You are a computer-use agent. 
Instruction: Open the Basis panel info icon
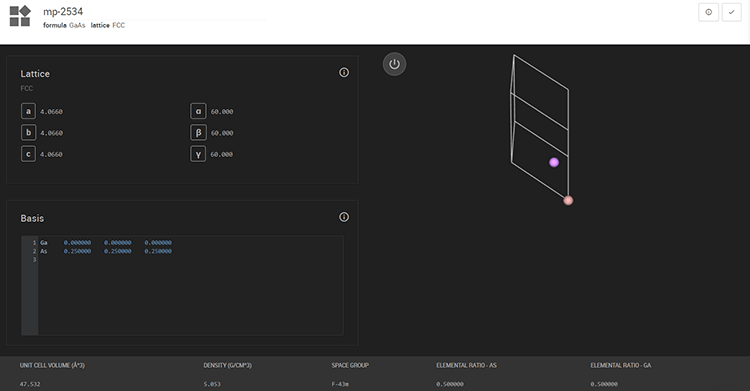tap(344, 217)
